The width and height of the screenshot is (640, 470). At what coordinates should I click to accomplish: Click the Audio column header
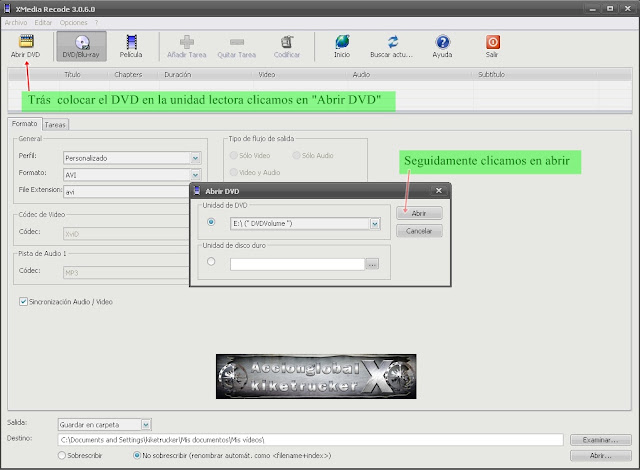(362, 75)
